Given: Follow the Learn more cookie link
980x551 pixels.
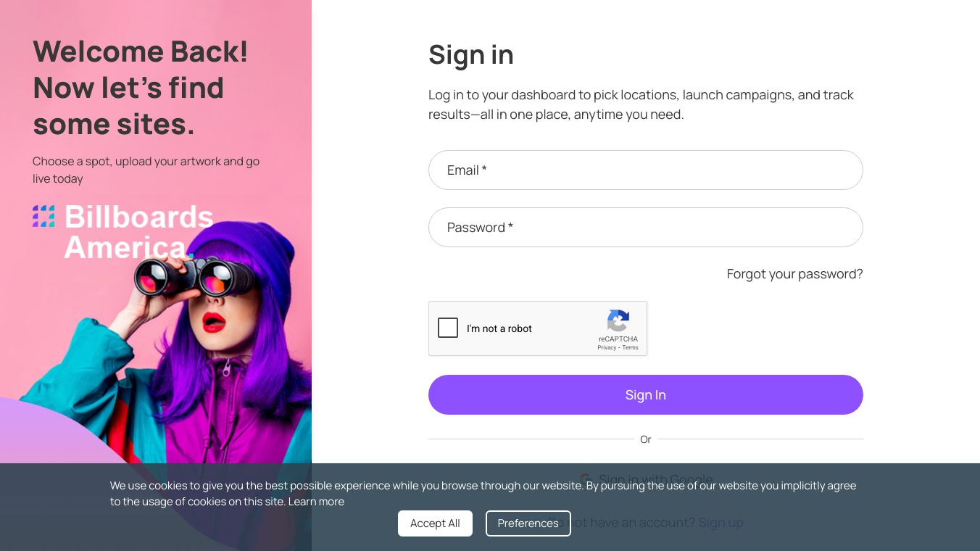Looking at the screenshot, I should pos(316,502).
